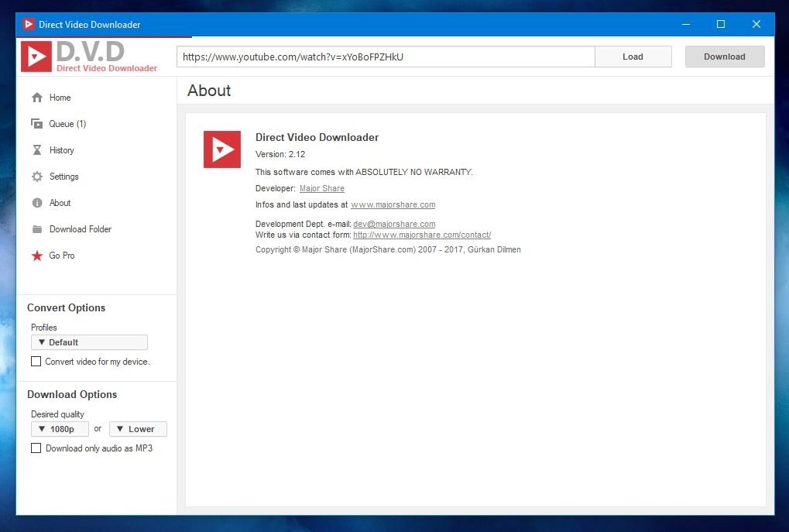This screenshot has width=789, height=532.
Task: Focus the YouTube URL input field
Action: pos(386,57)
